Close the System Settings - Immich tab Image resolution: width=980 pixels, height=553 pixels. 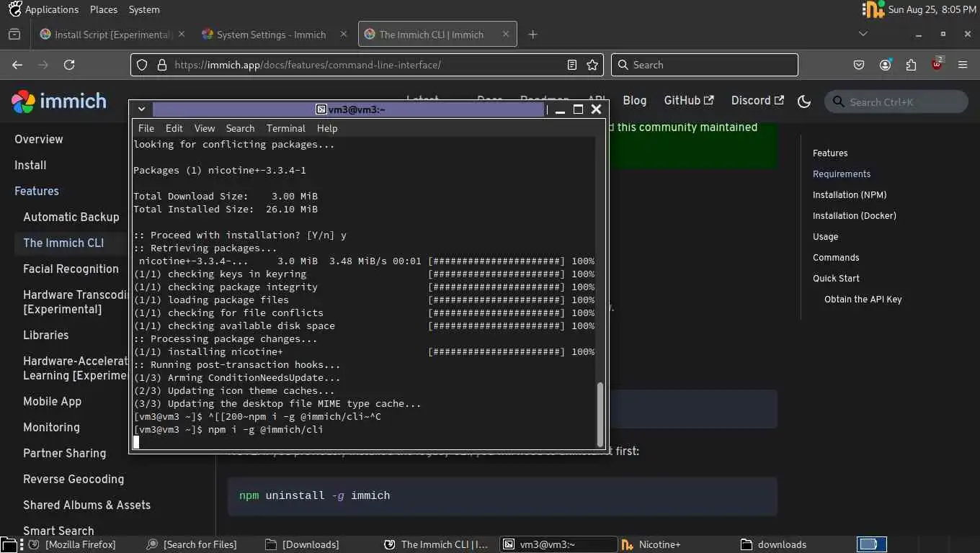coord(344,34)
